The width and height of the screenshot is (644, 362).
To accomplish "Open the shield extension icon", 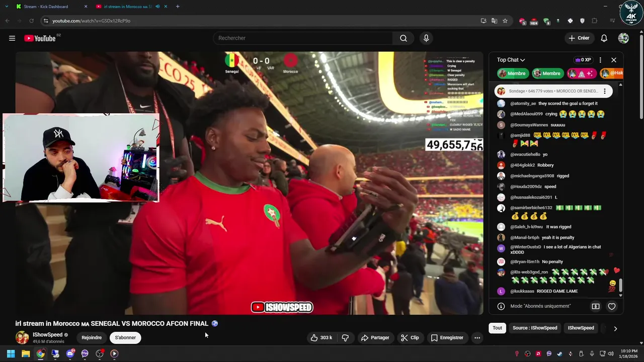I will [x=582, y=21].
